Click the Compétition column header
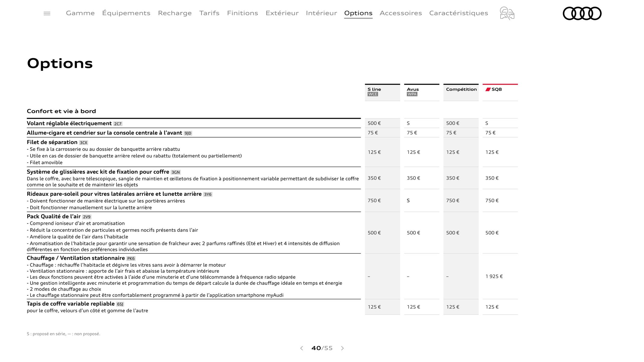This screenshot has height=362, width=644. (461, 92)
